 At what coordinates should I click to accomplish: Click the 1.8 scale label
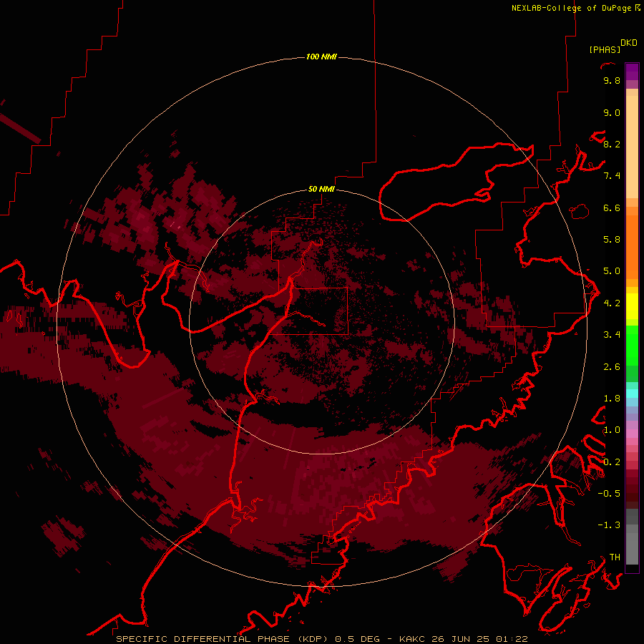click(x=612, y=399)
